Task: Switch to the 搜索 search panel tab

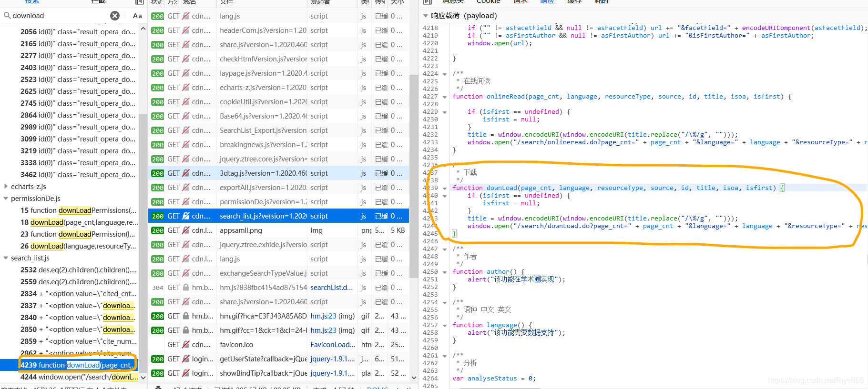Action: pos(32,2)
